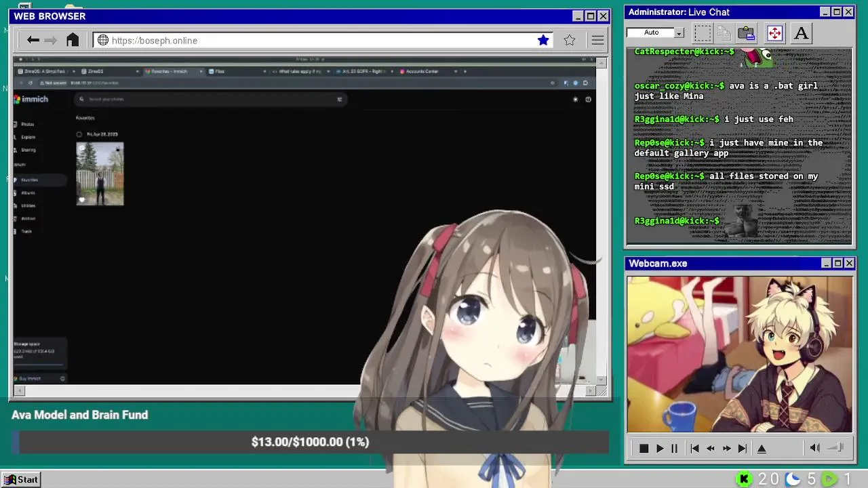Click the copy pages icon in Live Chat
The height and width of the screenshot is (488, 868).
(x=724, y=33)
